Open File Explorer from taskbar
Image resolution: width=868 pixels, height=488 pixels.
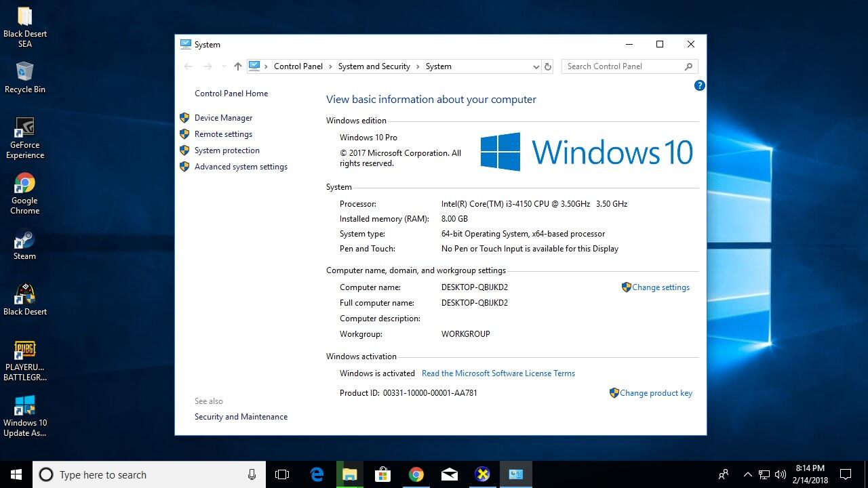[350, 474]
